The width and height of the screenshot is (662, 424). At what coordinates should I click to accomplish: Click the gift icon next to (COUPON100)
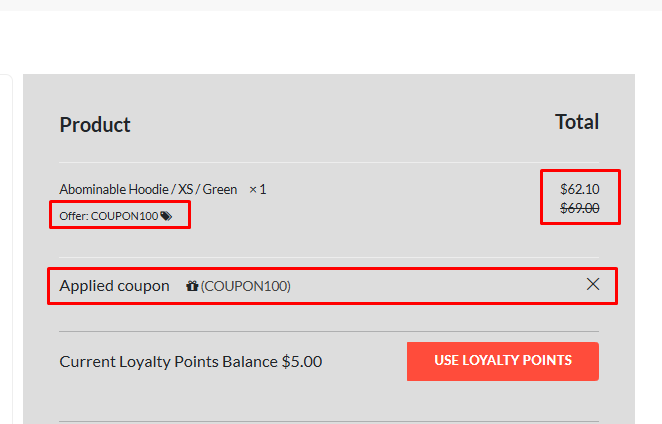tap(192, 286)
